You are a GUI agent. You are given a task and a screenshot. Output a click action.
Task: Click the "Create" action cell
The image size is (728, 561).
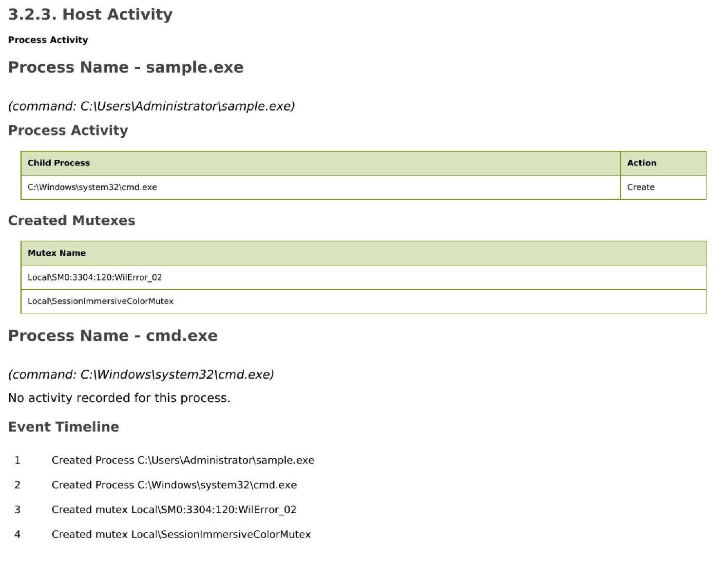pos(640,187)
